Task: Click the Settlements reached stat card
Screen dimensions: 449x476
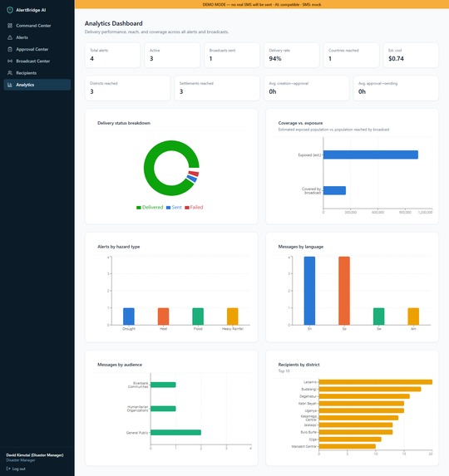Action: click(217, 88)
